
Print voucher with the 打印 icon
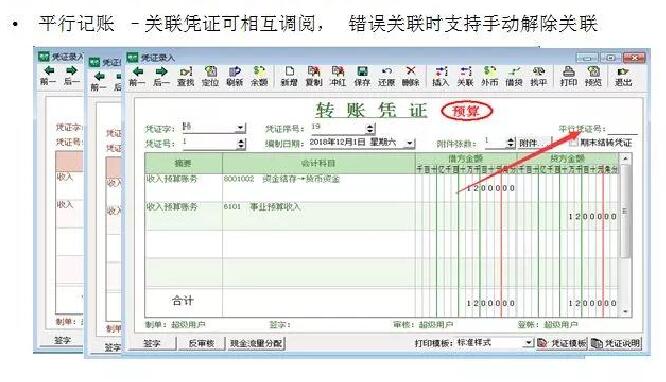click(x=568, y=76)
